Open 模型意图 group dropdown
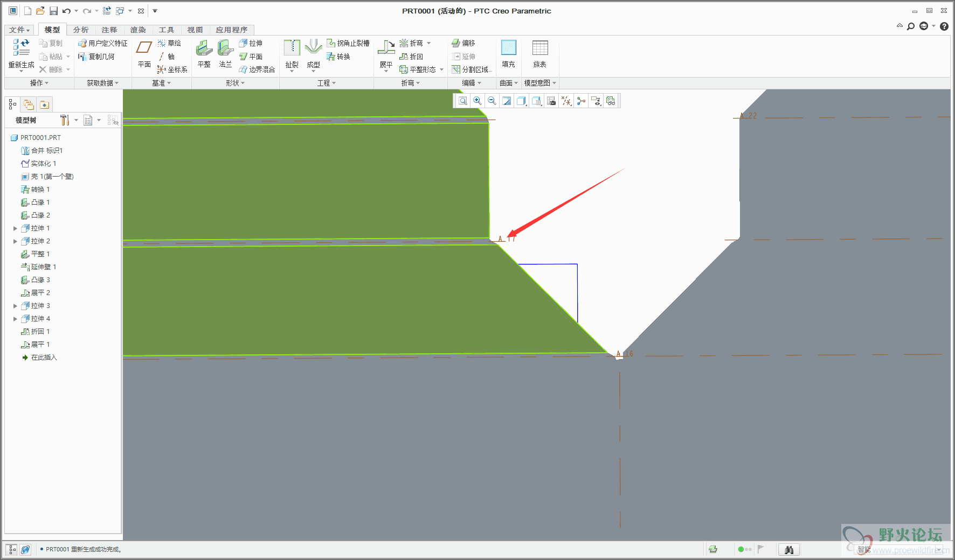 point(540,83)
